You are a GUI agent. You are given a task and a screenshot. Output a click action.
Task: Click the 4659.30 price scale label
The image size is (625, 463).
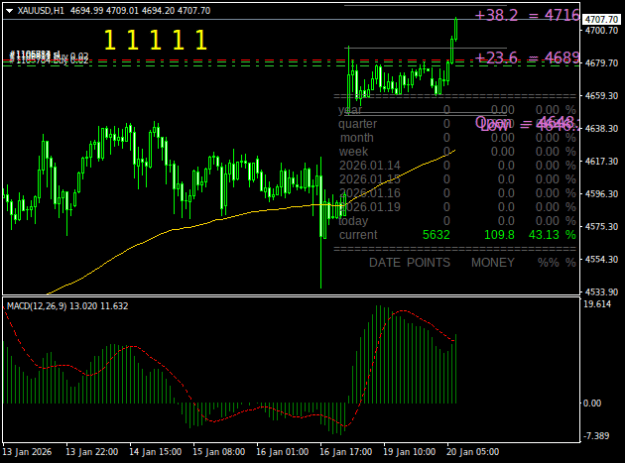601,96
